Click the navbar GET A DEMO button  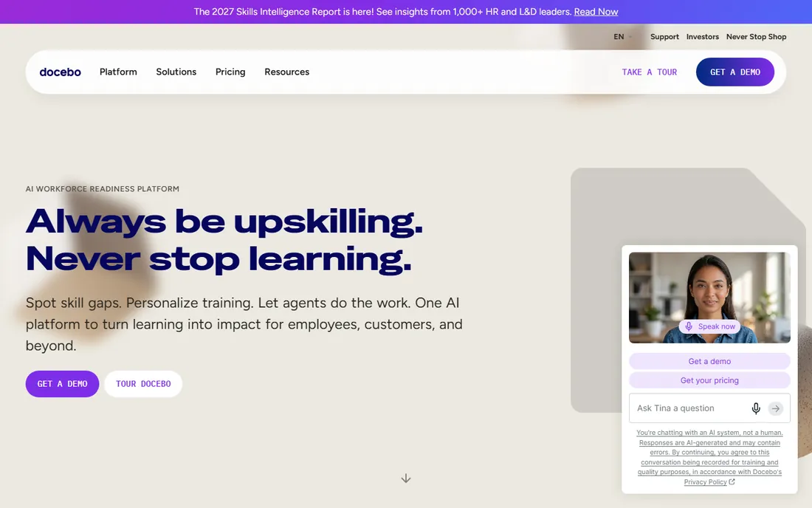click(x=734, y=72)
